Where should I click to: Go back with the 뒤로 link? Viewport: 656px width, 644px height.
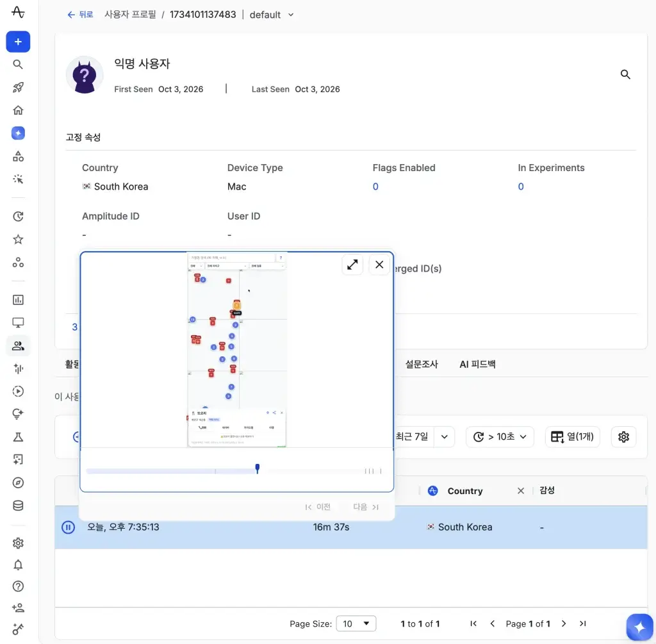pyautogui.click(x=80, y=15)
